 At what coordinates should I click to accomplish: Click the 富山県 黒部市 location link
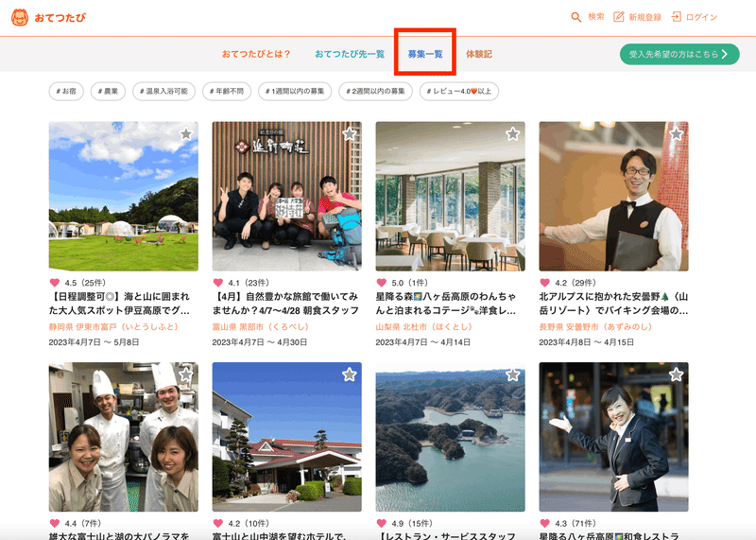(x=261, y=326)
